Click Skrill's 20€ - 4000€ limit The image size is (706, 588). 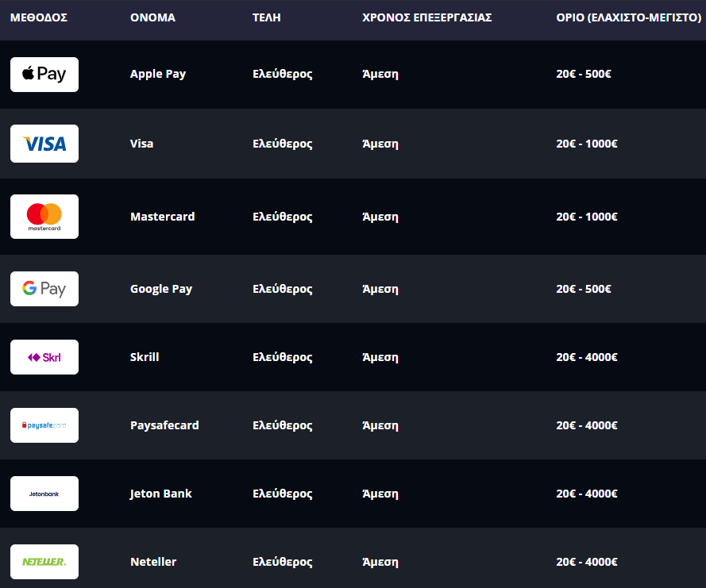click(587, 357)
